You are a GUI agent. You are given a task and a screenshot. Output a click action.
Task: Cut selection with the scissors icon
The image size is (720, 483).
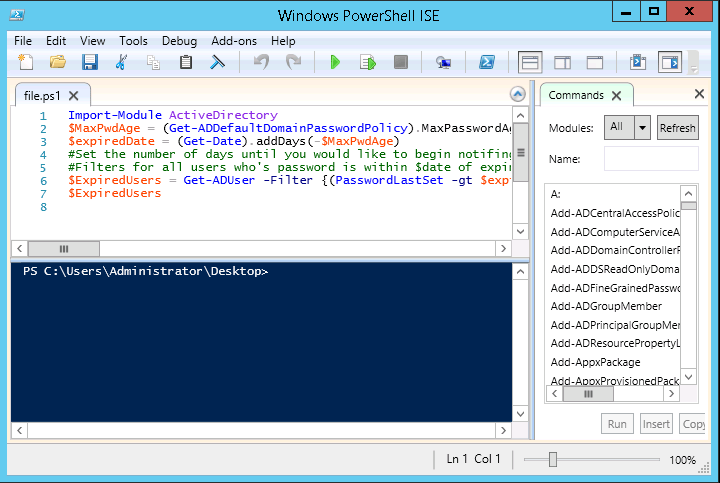(x=121, y=62)
